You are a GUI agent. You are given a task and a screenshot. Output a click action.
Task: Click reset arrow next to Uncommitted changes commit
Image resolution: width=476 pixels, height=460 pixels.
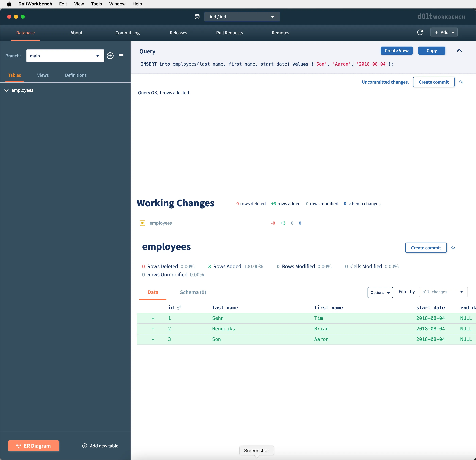coord(461,82)
